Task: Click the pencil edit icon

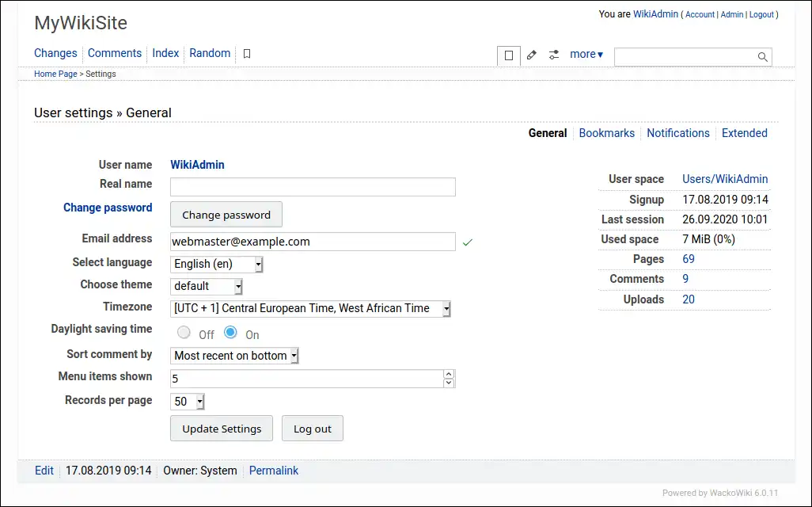Action: (x=532, y=55)
